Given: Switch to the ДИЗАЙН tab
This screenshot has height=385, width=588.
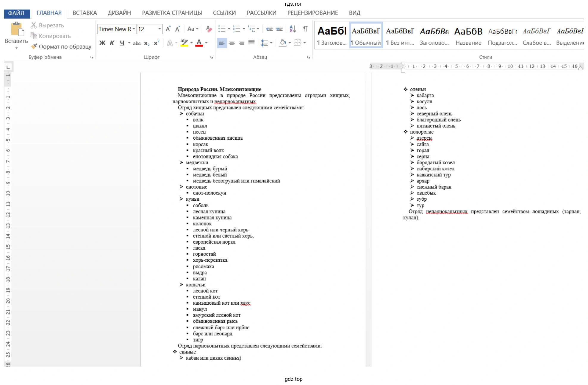Looking at the screenshot, I should pyautogui.click(x=119, y=13).
